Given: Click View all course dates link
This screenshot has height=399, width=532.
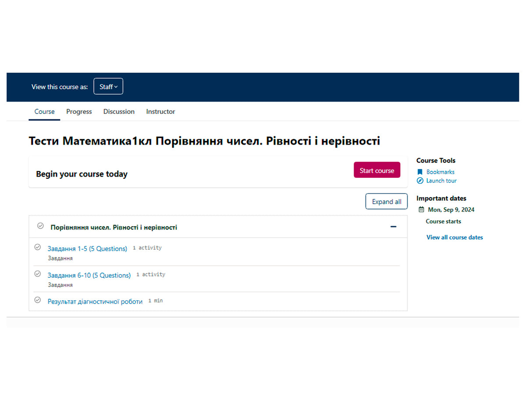Looking at the screenshot, I should coord(454,237).
